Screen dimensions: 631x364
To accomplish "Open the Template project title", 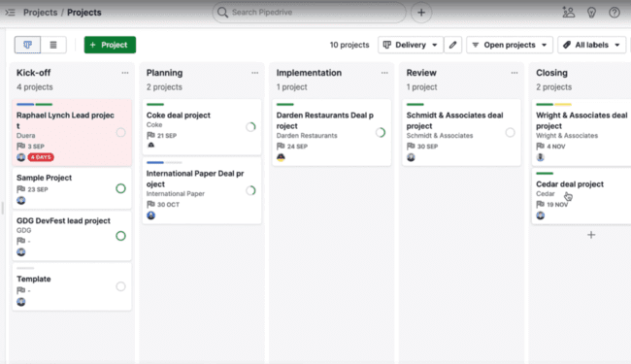I will pyautogui.click(x=33, y=279).
